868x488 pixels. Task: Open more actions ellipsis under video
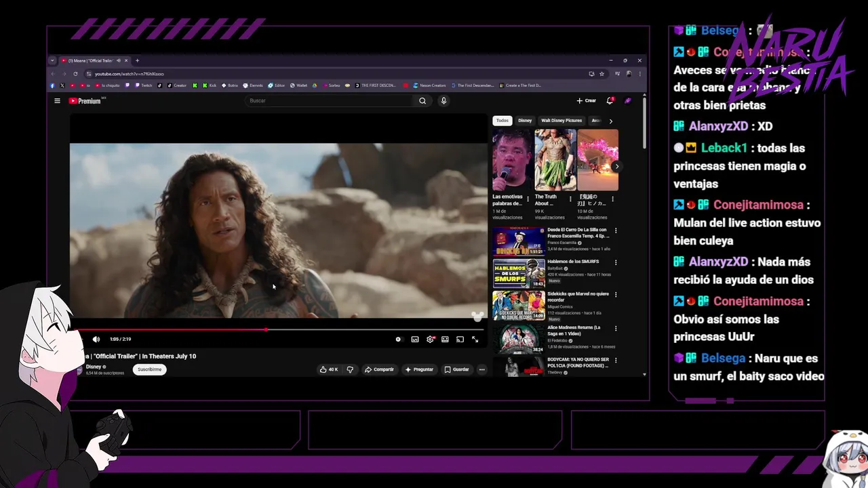(x=481, y=369)
